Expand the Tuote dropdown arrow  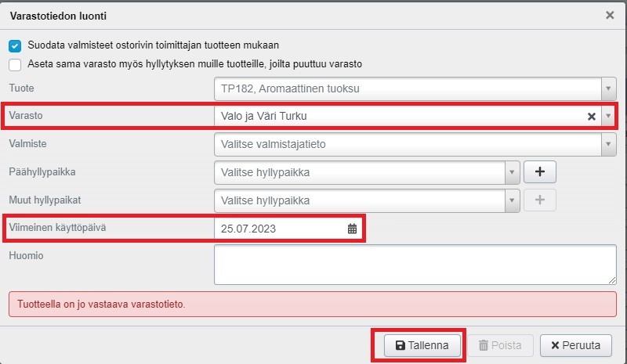tap(608, 88)
